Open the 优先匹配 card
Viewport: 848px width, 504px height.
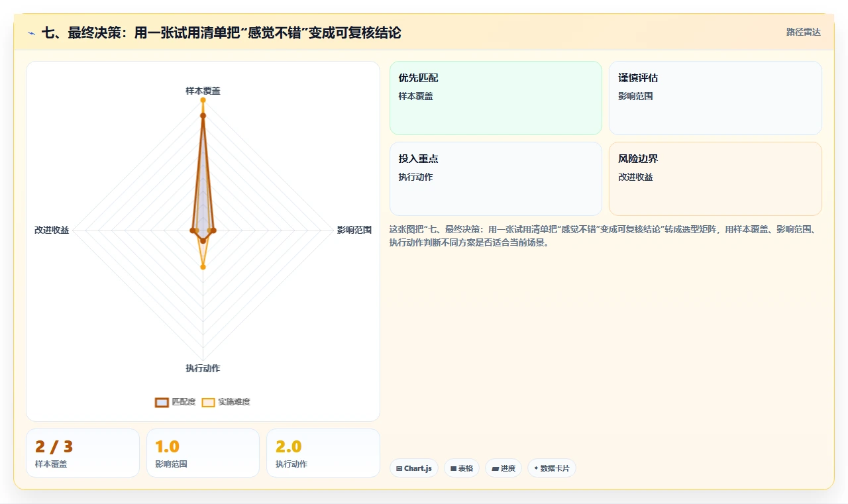[x=496, y=98]
